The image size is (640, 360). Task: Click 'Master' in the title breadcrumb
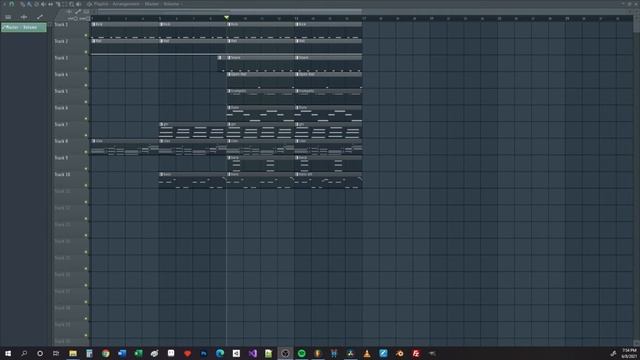pos(152,4)
